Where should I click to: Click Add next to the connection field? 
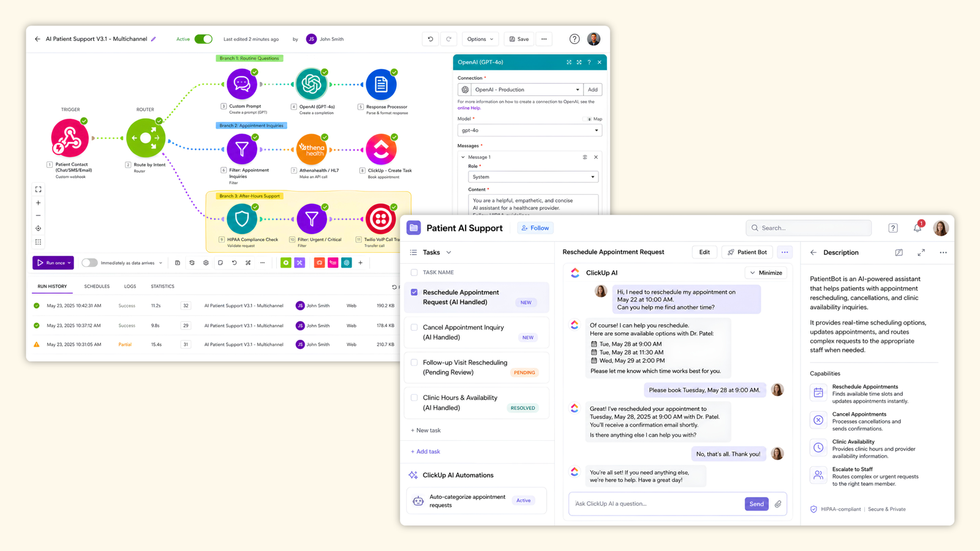tap(593, 89)
